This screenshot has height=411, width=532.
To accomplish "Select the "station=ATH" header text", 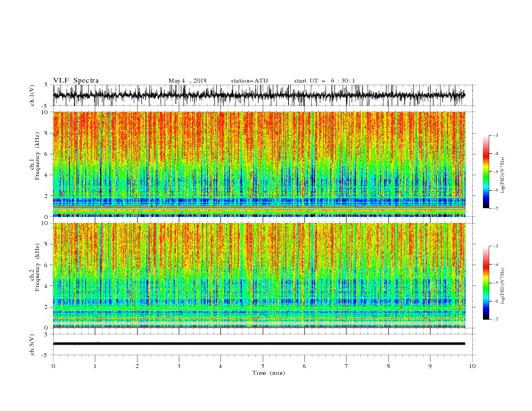I will coord(249,81).
